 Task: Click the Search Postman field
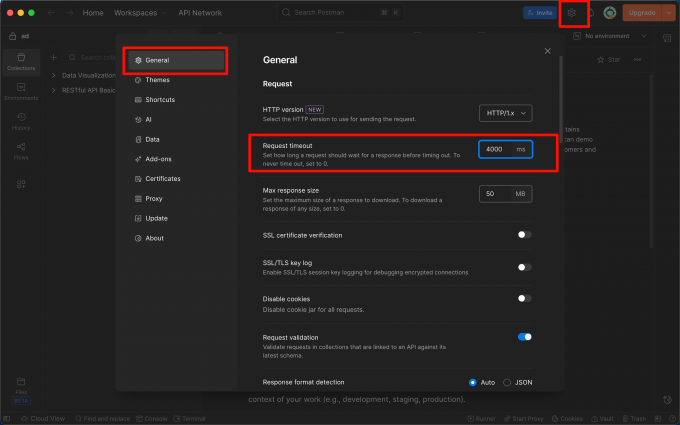341,13
